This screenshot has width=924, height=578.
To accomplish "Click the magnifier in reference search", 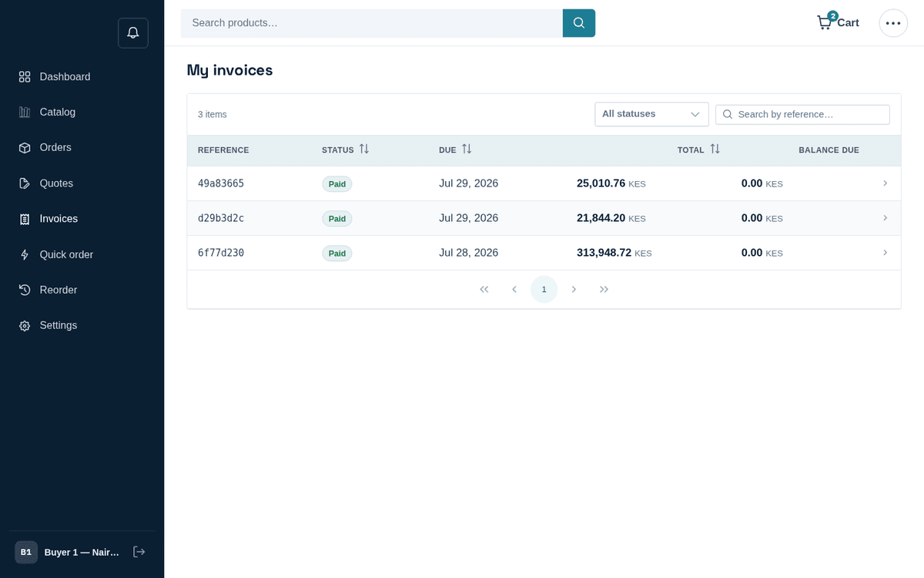I will click(x=728, y=114).
